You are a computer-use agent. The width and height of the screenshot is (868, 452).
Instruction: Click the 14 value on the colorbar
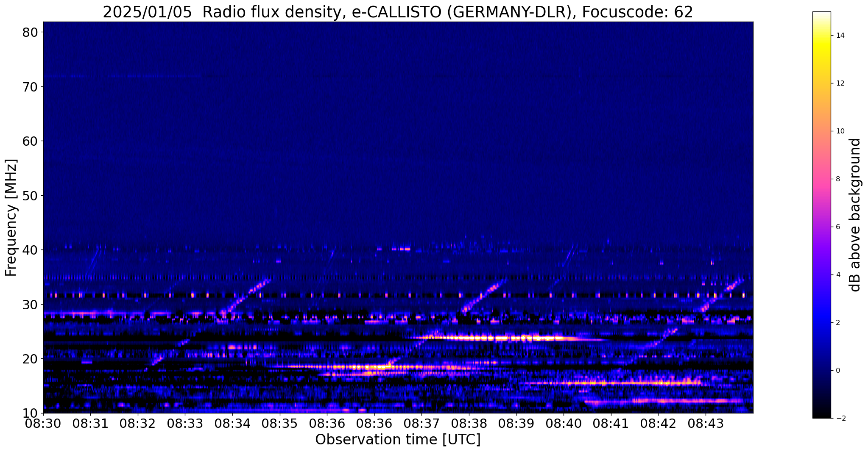point(840,36)
